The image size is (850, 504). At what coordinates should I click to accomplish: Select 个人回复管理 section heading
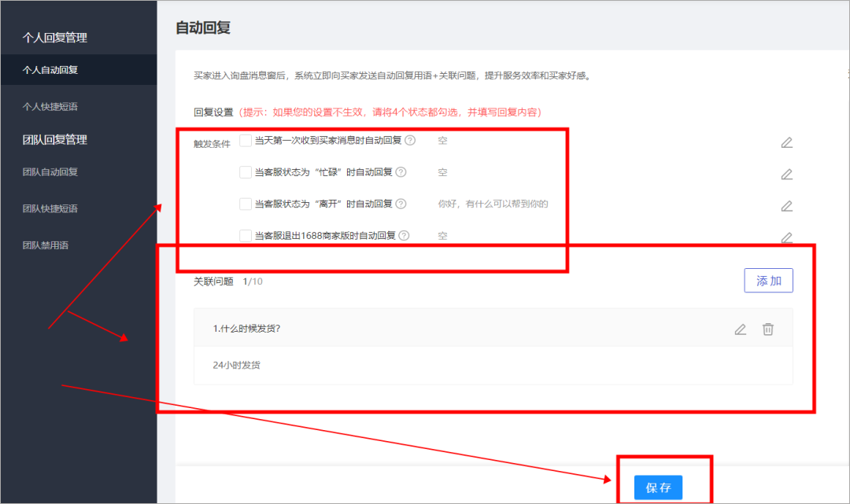(x=55, y=38)
